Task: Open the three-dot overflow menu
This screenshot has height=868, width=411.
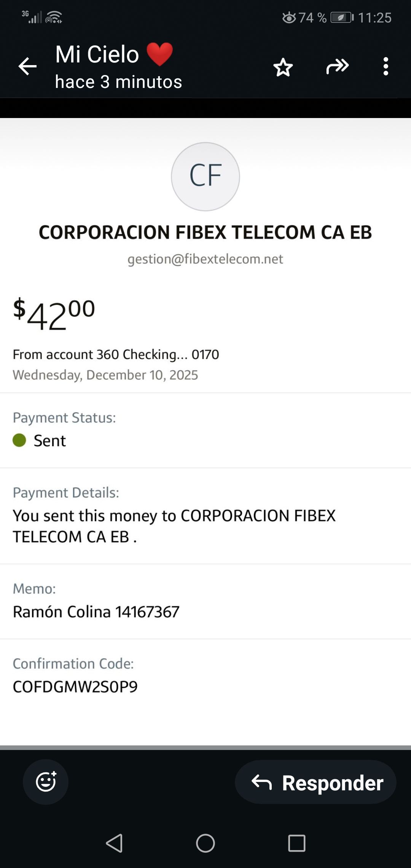Action: coord(386,67)
